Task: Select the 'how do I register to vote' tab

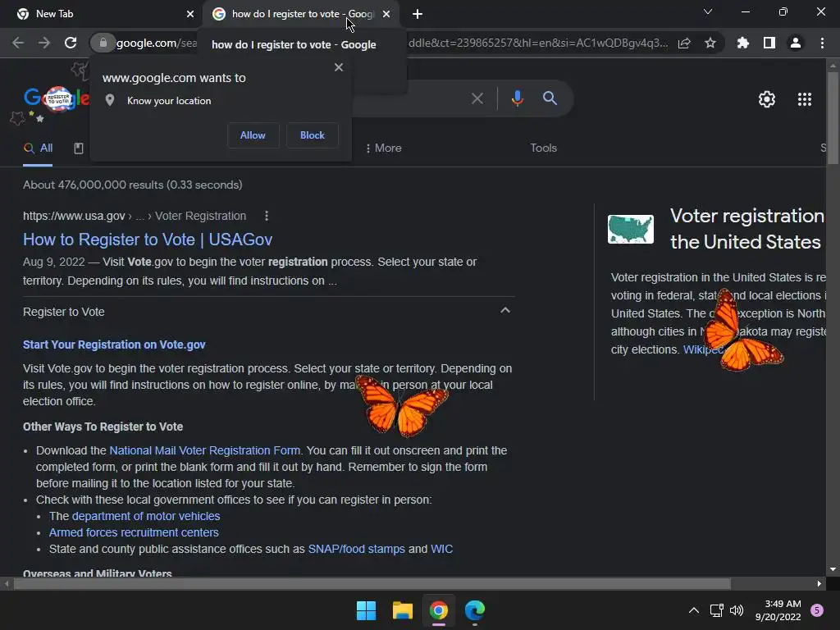Action: [x=300, y=14]
